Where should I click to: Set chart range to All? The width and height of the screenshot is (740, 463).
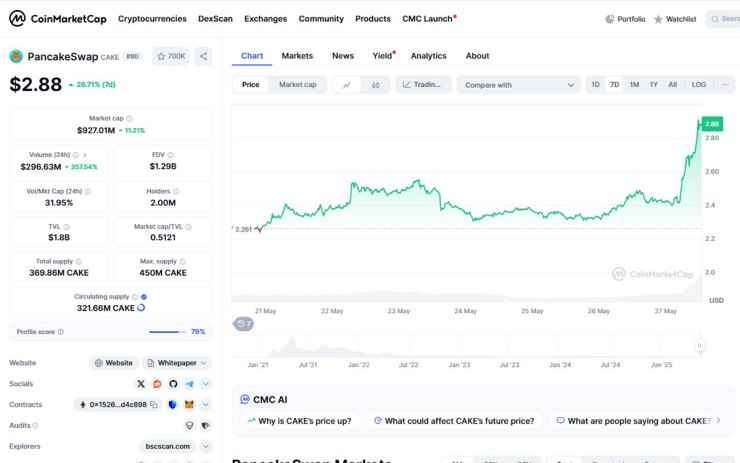pos(673,84)
